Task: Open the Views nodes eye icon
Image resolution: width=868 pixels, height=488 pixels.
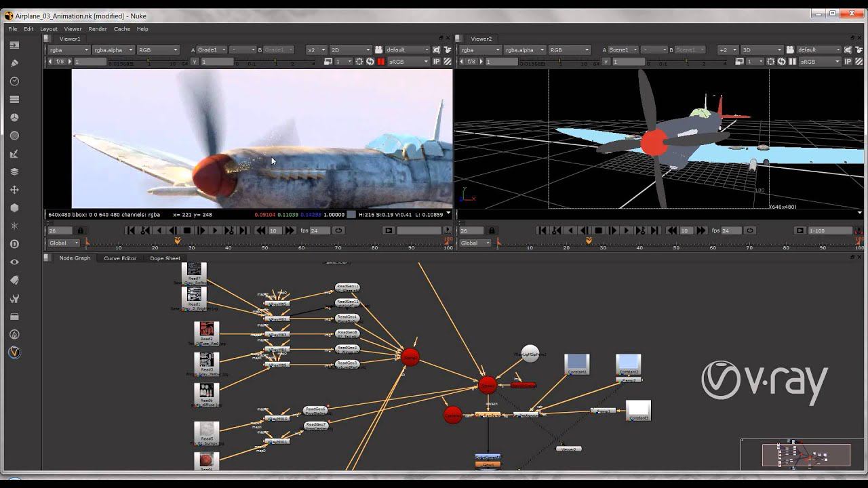Action: (x=14, y=262)
